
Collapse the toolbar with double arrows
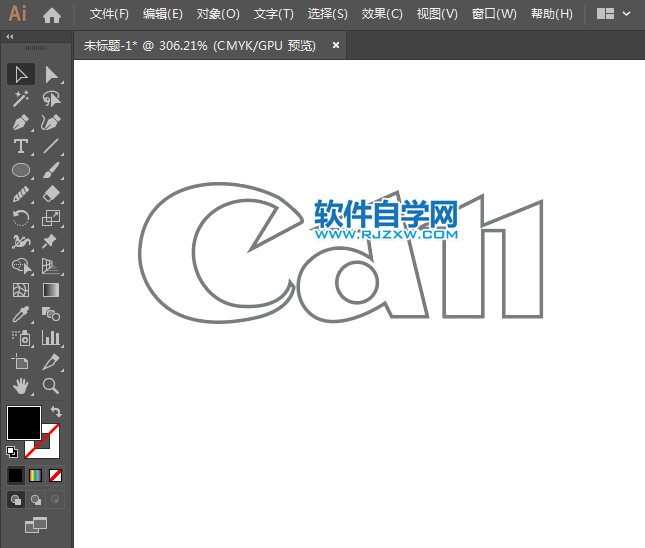10,37
